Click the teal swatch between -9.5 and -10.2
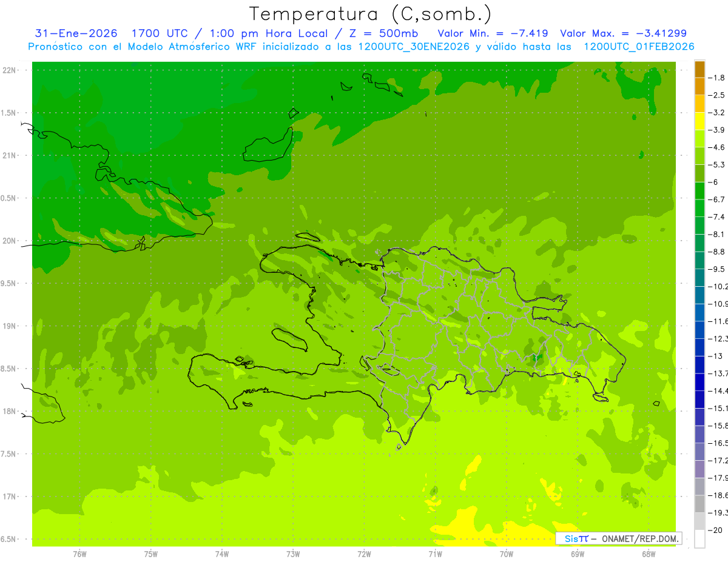728x562 pixels. (699, 278)
